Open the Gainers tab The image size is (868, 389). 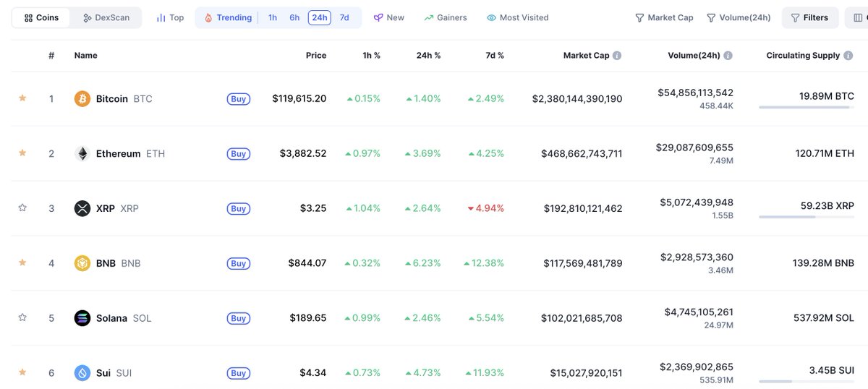click(x=446, y=17)
